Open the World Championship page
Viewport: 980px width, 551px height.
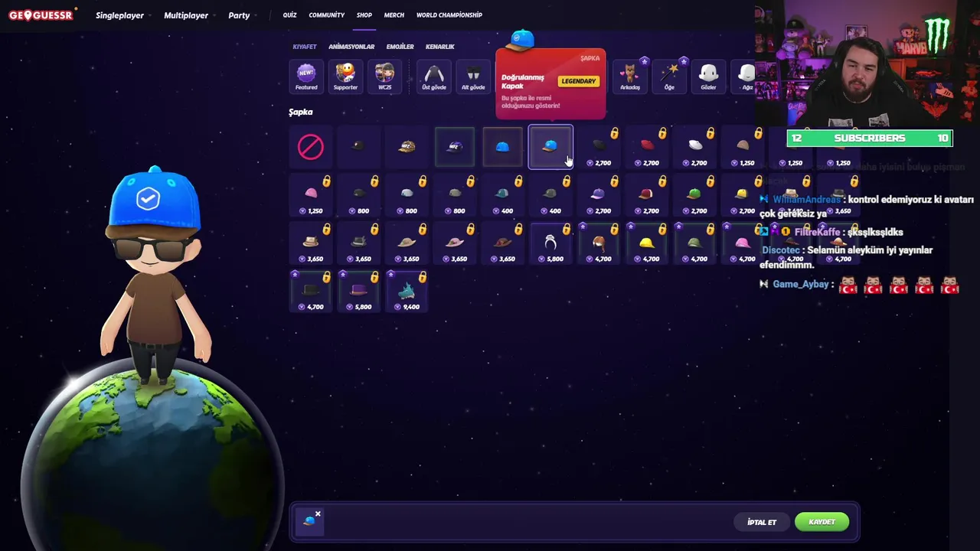coord(449,15)
